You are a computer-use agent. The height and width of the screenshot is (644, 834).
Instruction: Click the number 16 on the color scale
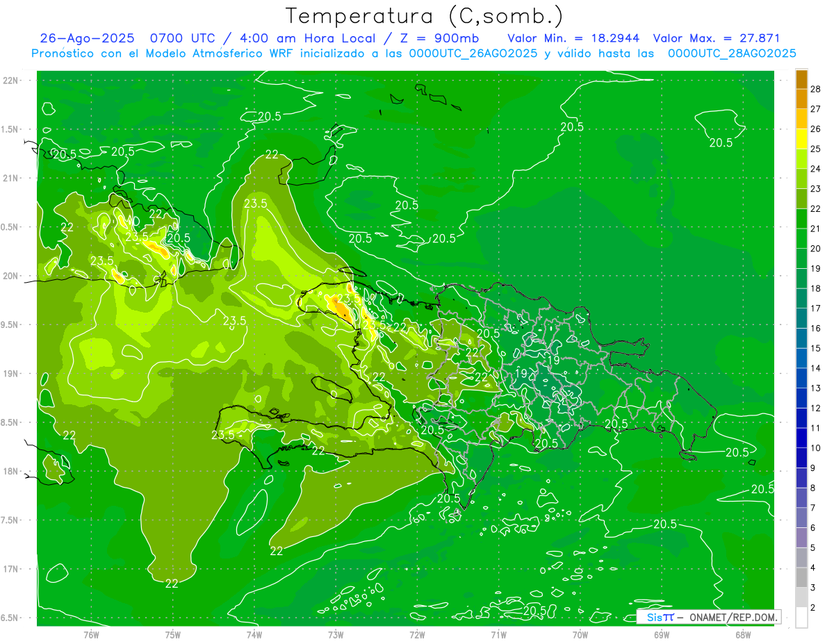815,329
